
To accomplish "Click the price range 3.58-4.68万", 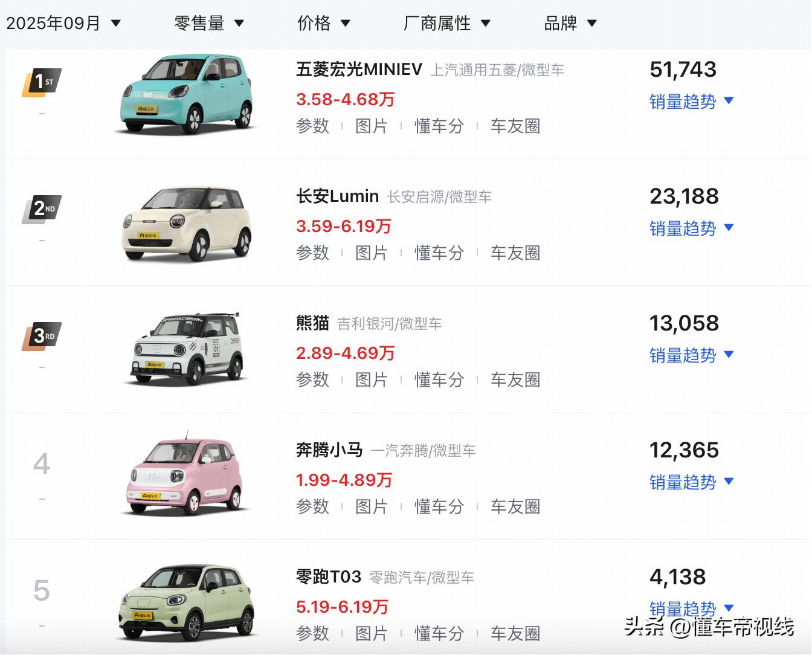I will pyautogui.click(x=345, y=100).
